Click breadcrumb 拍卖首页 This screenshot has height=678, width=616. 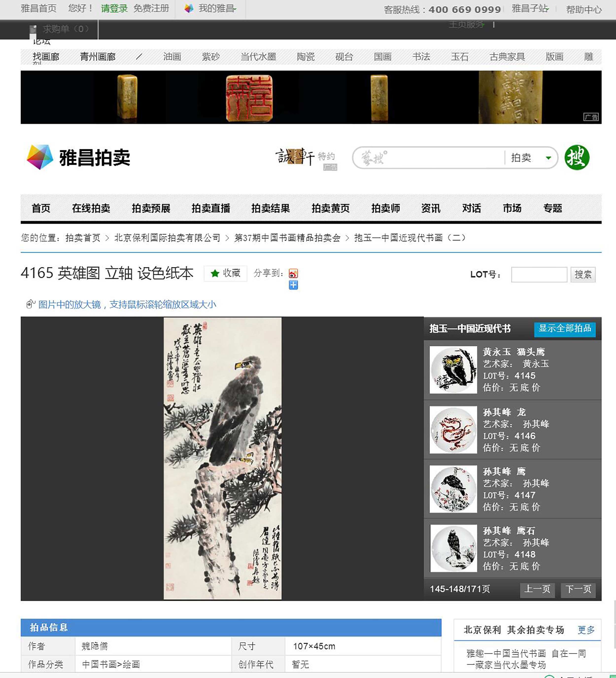tap(83, 238)
